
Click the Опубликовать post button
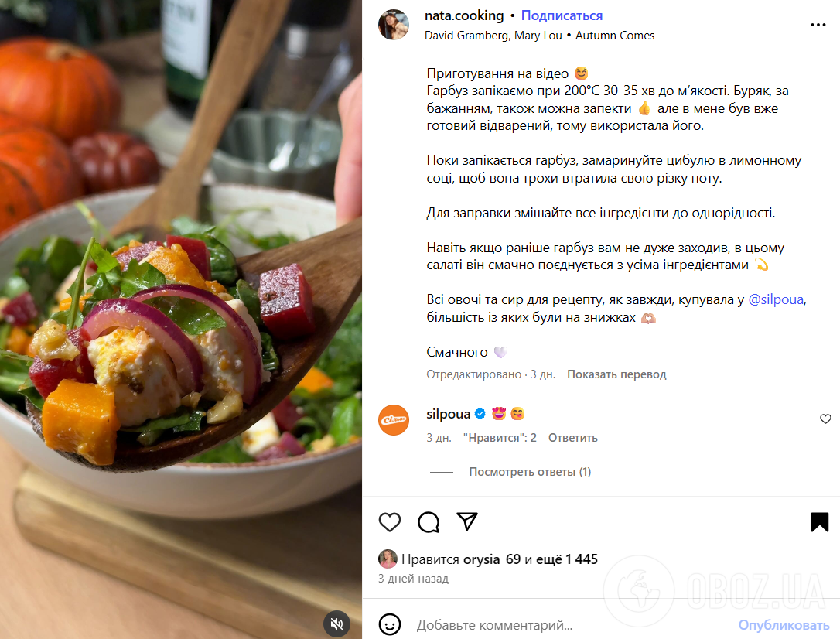click(x=784, y=625)
